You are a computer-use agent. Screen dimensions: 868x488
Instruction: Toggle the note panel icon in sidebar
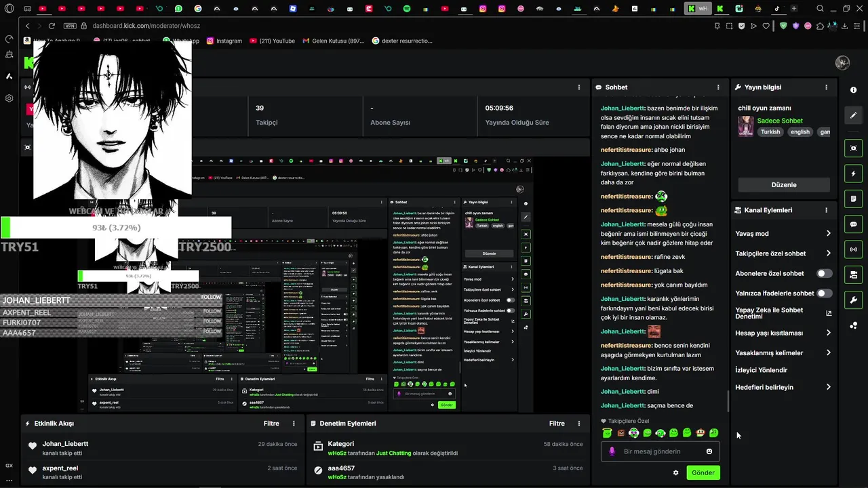pos(853,199)
